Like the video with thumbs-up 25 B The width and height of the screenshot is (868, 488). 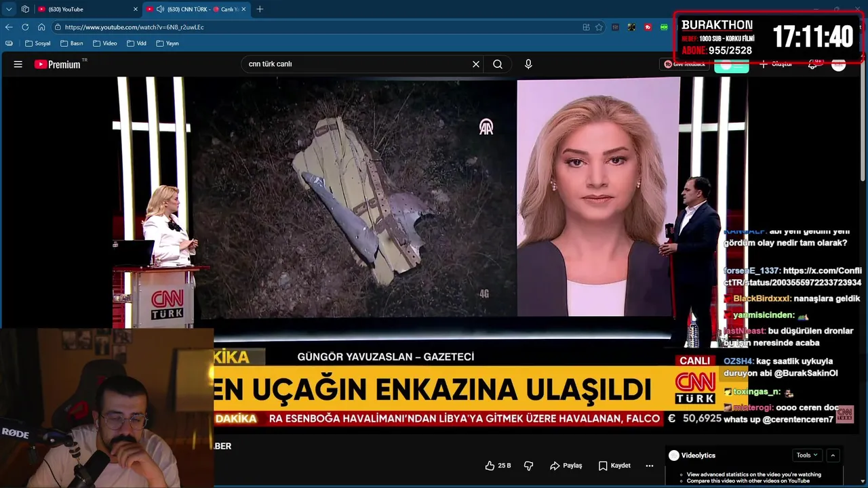pos(498,466)
